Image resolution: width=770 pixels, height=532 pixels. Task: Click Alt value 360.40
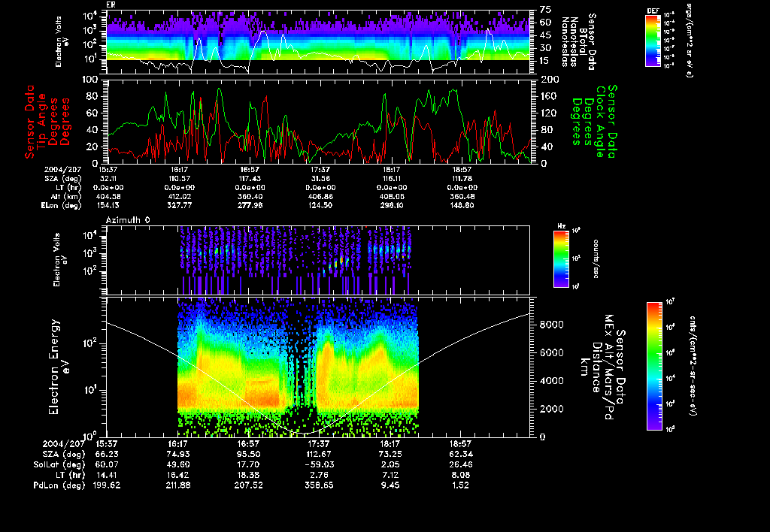pyautogui.click(x=250, y=197)
